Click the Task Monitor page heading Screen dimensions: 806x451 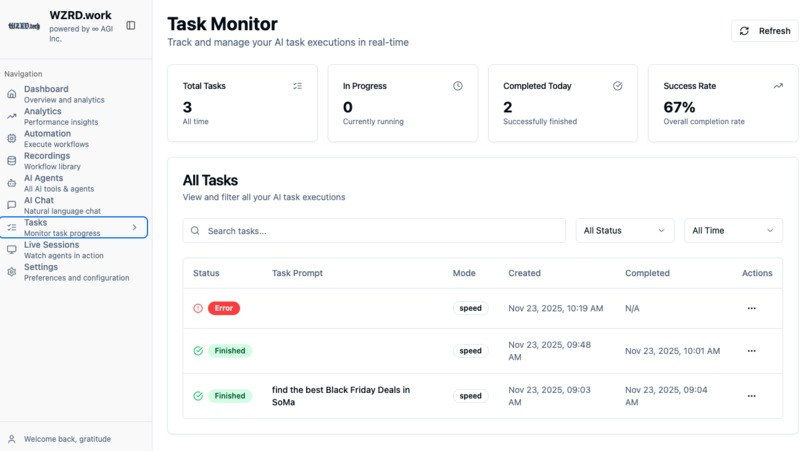point(222,24)
